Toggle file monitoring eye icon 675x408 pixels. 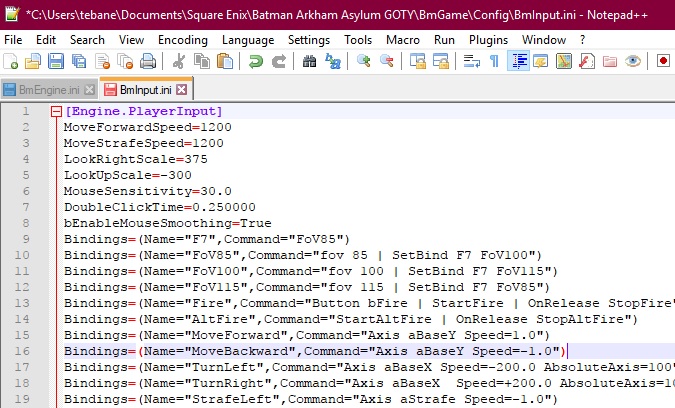(x=633, y=61)
